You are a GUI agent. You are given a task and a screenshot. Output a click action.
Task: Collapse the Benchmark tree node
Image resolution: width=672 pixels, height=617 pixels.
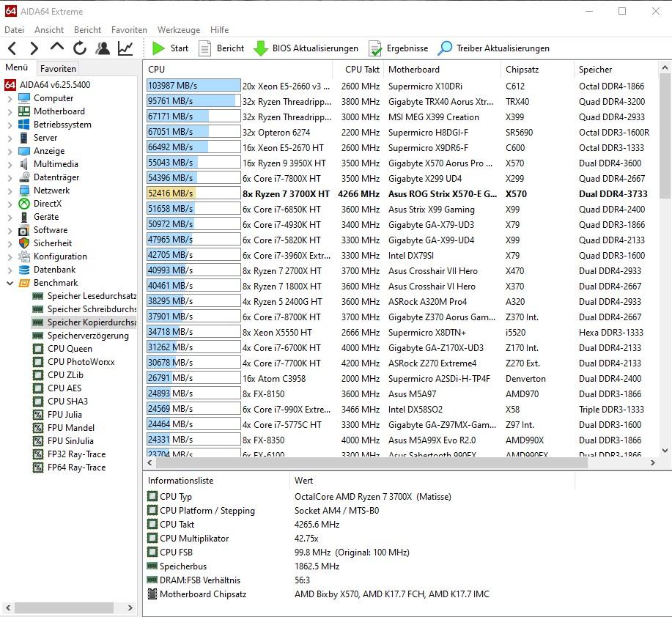point(10,284)
